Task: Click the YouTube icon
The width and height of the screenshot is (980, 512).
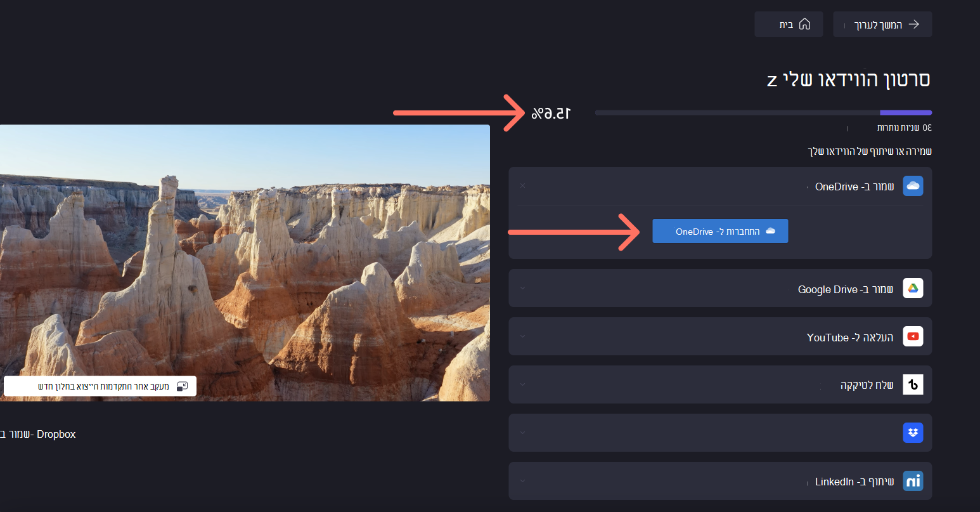Action: pos(913,336)
